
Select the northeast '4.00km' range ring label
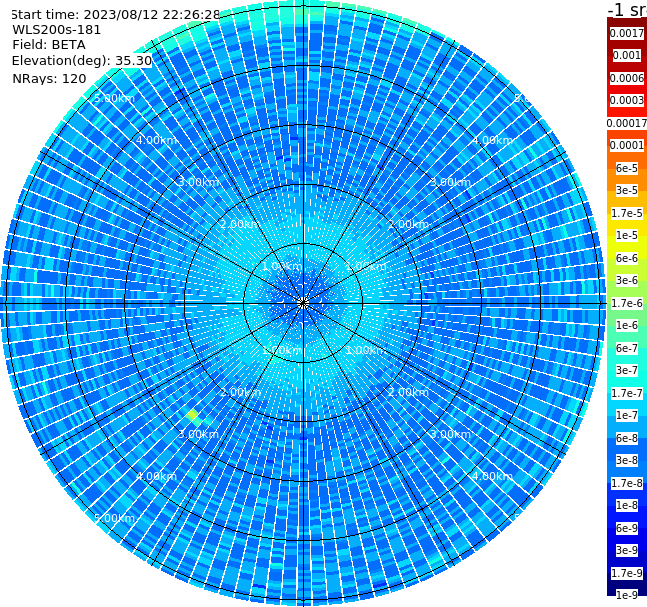[x=492, y=140]
